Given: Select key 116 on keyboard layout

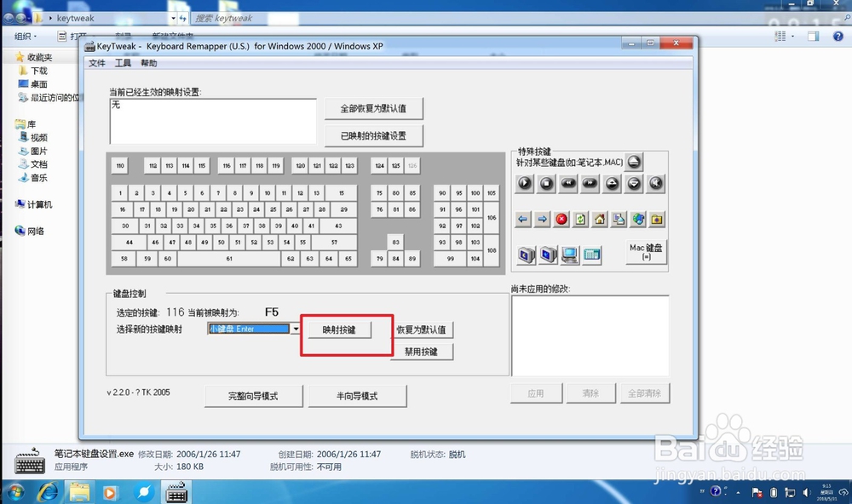Looking at the screenshot, I should 227,166.
